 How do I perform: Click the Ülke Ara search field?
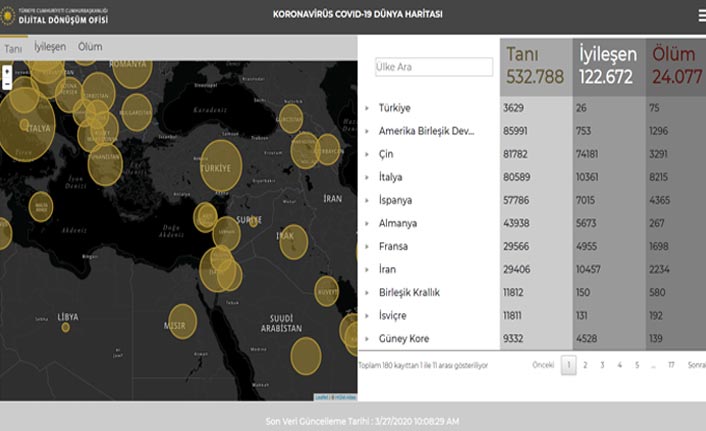pyautogui.click(x=434, y=67)
